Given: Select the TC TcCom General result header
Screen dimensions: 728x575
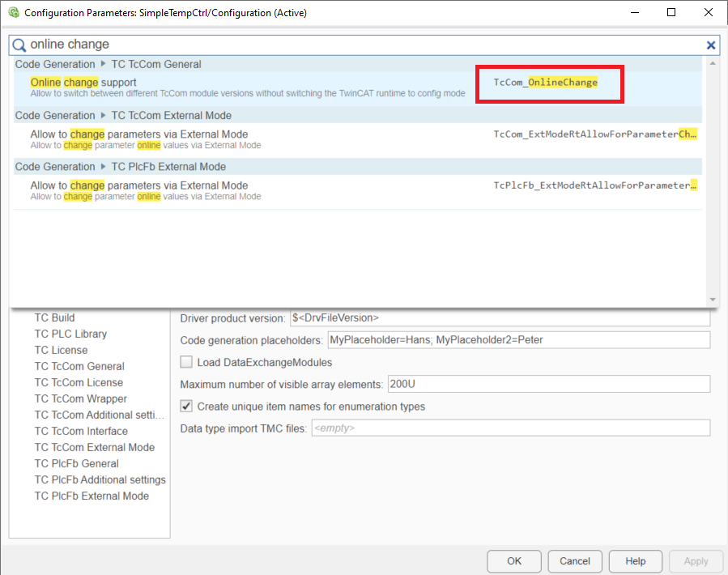Looking at the screenshot, I should [x=156, y=64].
